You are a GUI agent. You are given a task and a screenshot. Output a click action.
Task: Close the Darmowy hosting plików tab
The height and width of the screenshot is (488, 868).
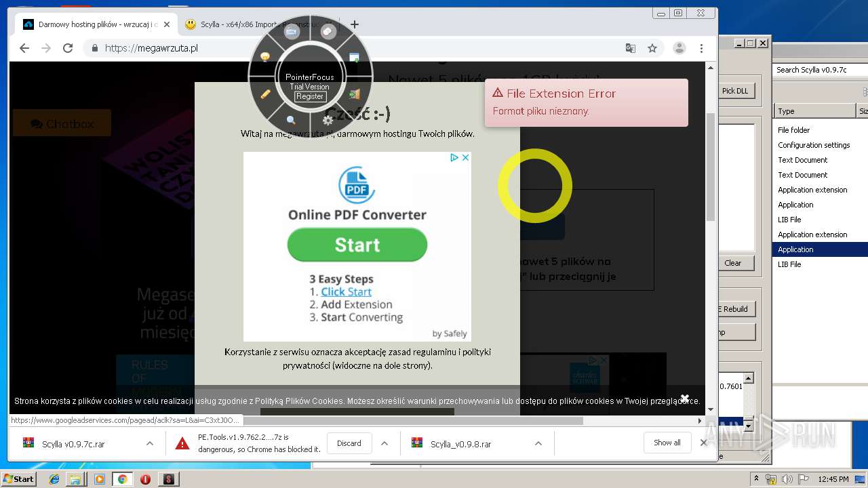pyautogui.click(x=167, y=24)
